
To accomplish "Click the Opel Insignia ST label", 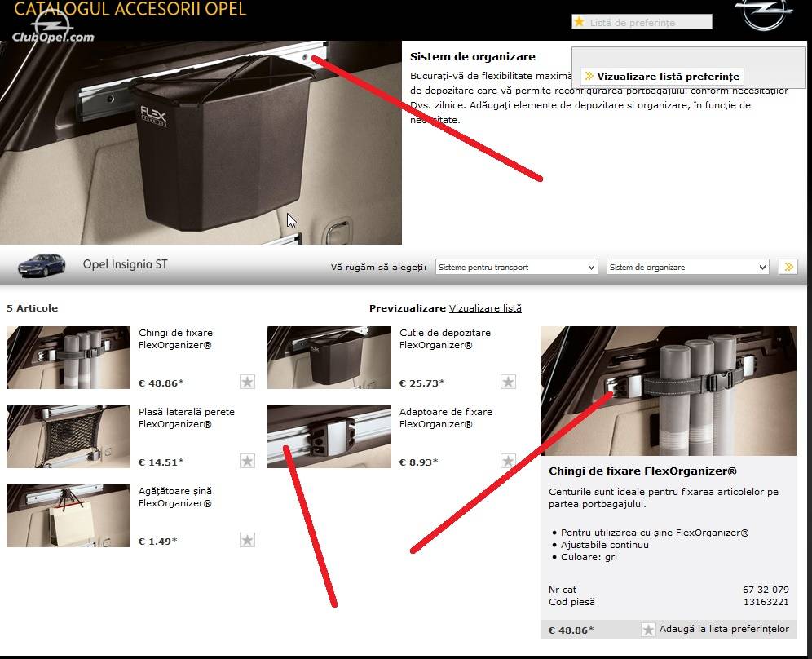I will (x=126, y=264).
